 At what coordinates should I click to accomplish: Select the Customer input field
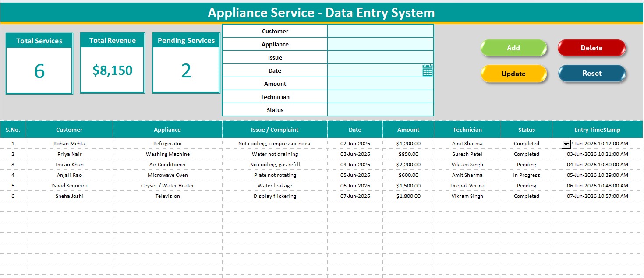380,31
